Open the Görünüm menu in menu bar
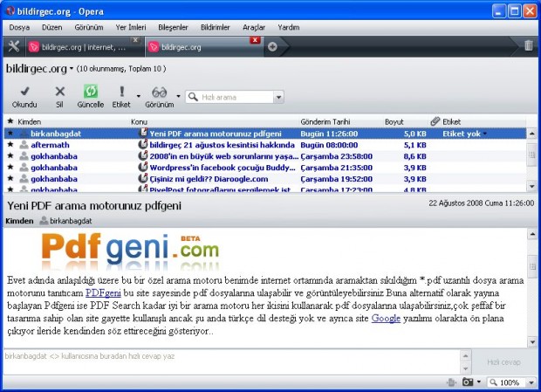The height and width of the screenshot is (392, 541). (x=89, y=27)
